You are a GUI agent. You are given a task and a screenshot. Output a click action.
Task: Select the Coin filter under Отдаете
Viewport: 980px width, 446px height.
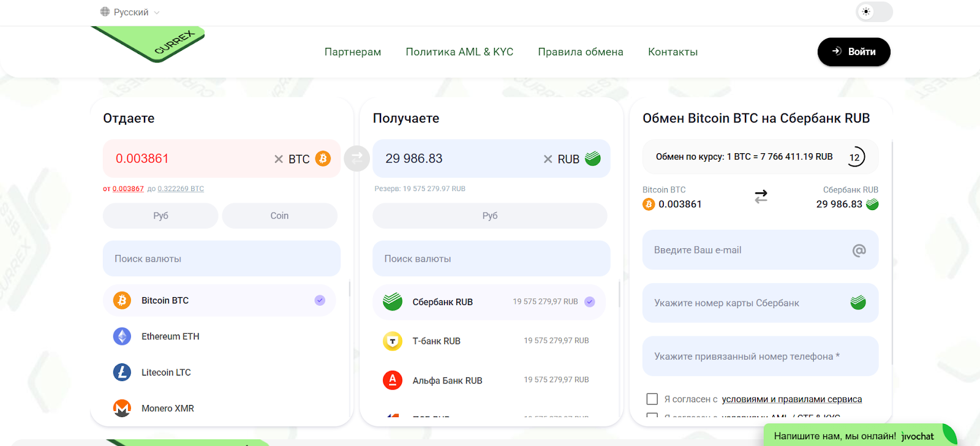[x=279, y=216]
